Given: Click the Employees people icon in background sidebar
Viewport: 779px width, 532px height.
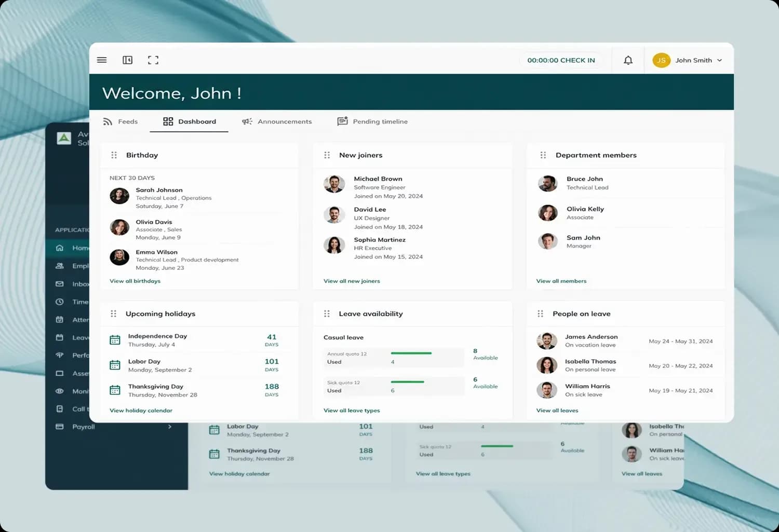Looking at the screenshot, I should click(60, 266).
